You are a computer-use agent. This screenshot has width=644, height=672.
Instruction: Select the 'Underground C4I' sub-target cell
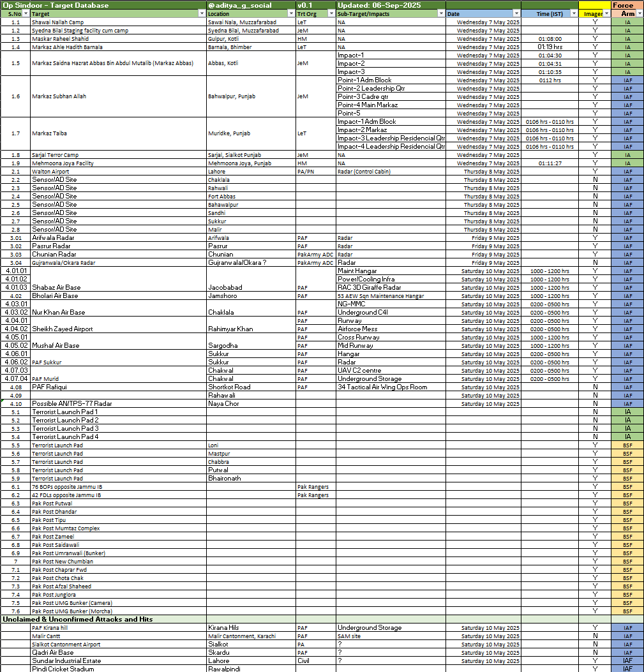391,313
